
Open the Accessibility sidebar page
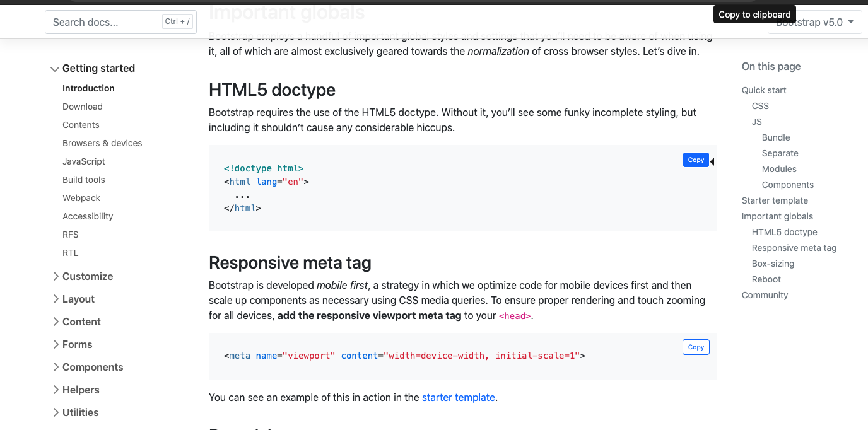point(88,216)
